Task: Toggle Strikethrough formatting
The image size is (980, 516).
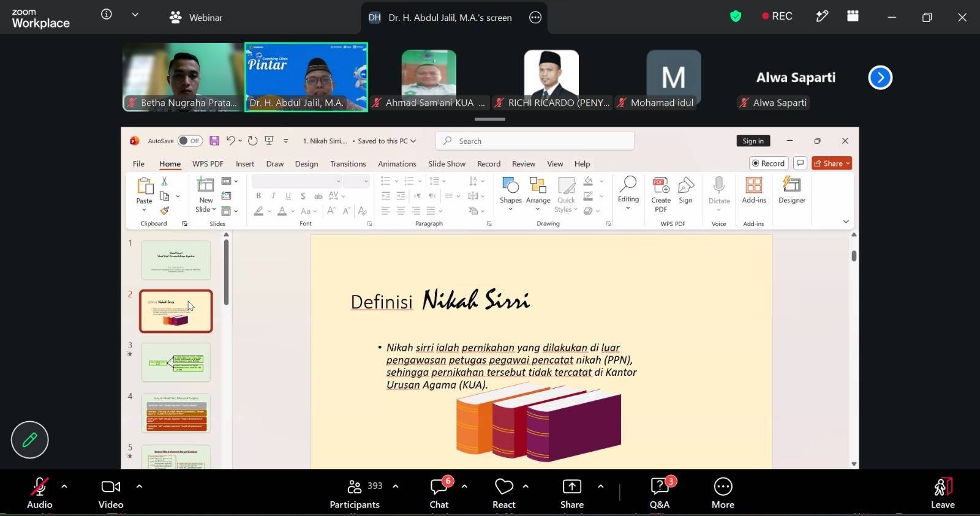Action: 318,196
